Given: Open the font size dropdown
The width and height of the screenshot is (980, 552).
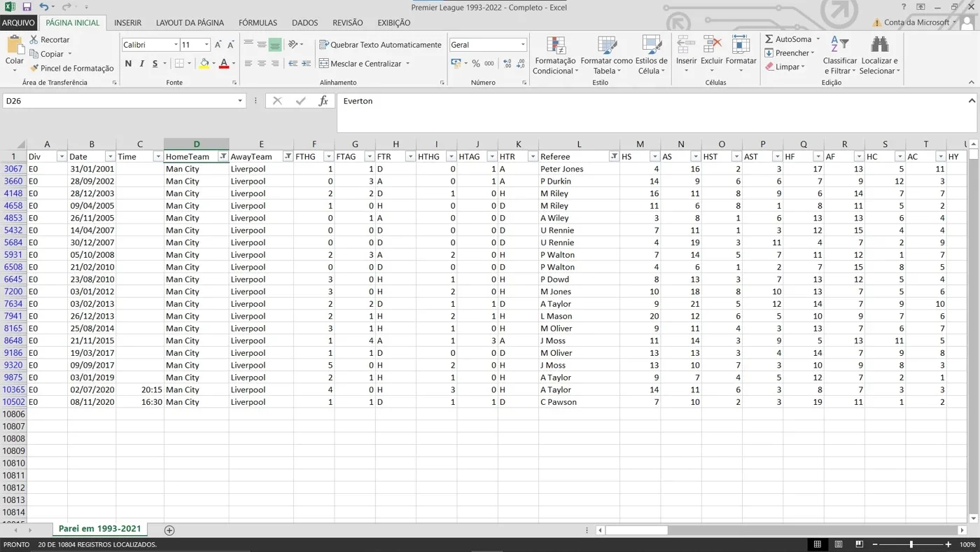Looking at the screenshot, I should pos(206,45).
